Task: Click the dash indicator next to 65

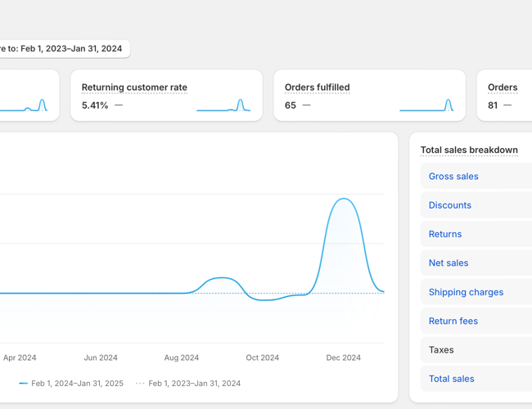Action: pyautogui.click(x=307, y=106)
